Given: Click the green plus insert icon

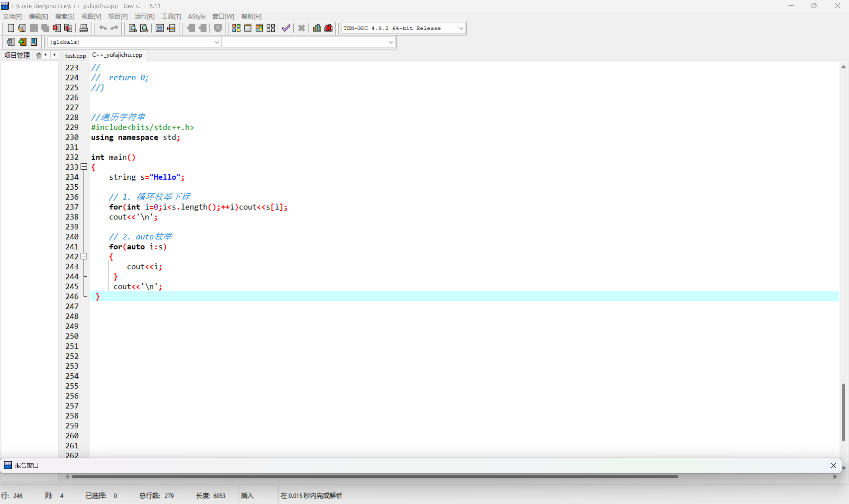Looking at the screenshot, I should click(23, 42).
